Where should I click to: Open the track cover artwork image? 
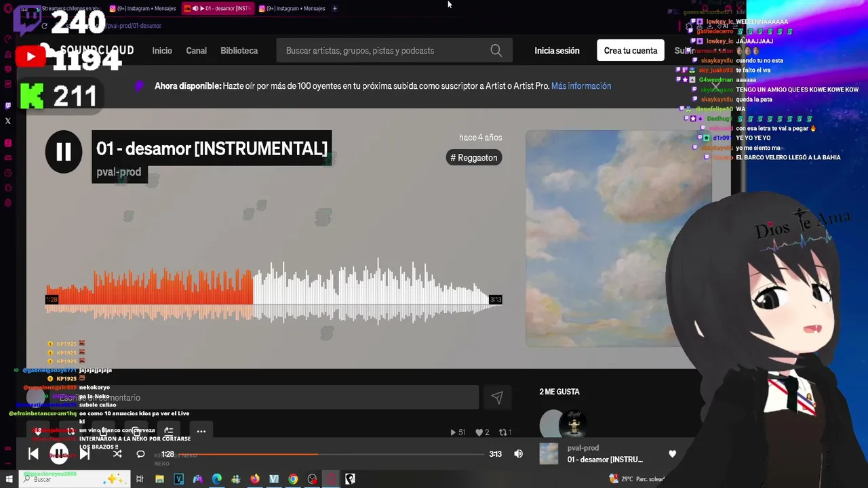point(618,239)
